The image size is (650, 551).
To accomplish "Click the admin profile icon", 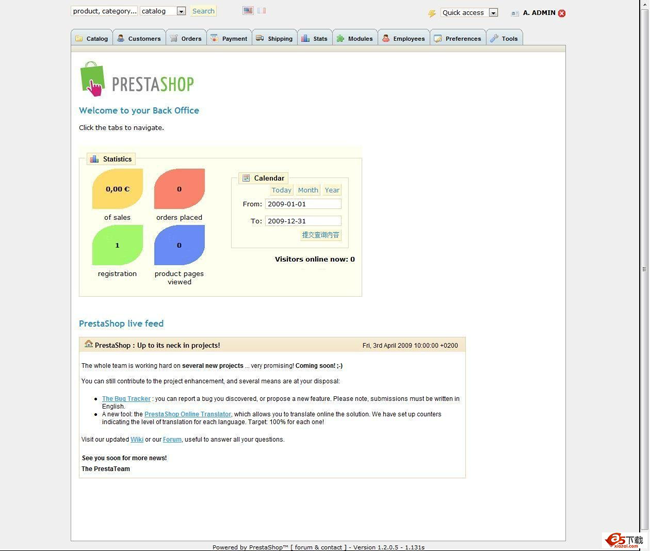I will [515, 13].
